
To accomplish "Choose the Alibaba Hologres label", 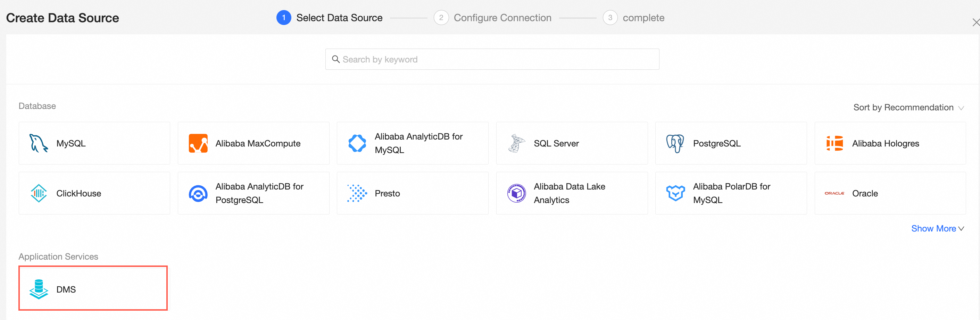I will [885, 143].
